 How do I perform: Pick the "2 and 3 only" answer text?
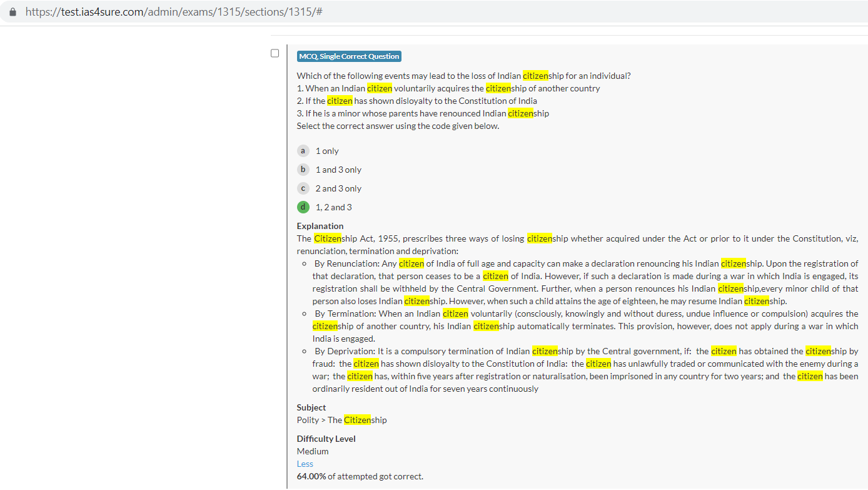(338, 188)
